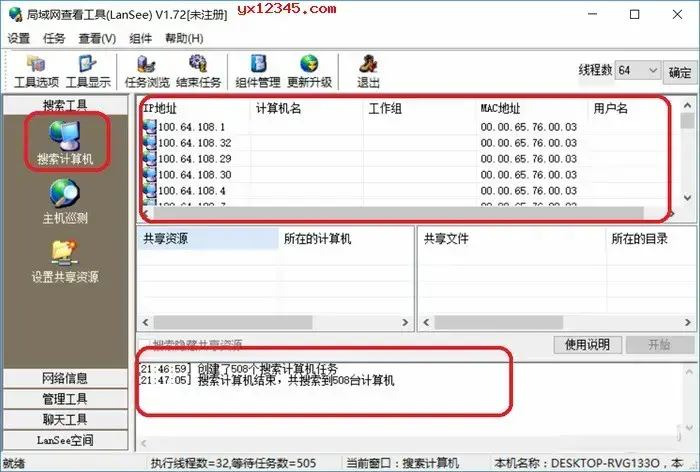Select the row with IP 100.64.108.32
This screenshot has width=700, height=472.
point(406,143)
